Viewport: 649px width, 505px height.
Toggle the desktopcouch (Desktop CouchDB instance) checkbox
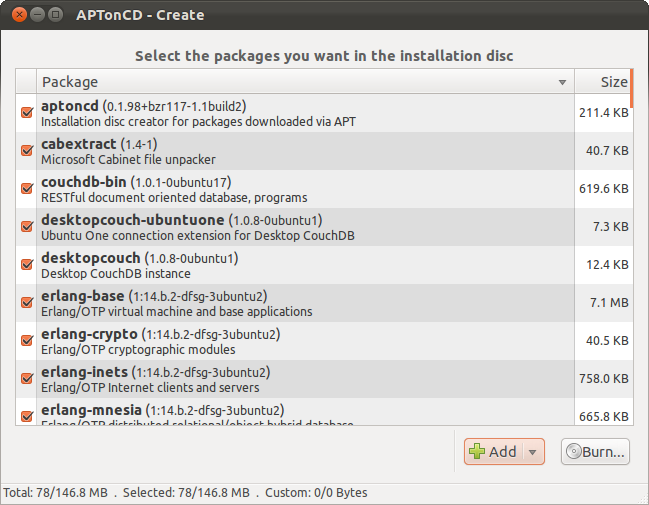coord(27,264)
